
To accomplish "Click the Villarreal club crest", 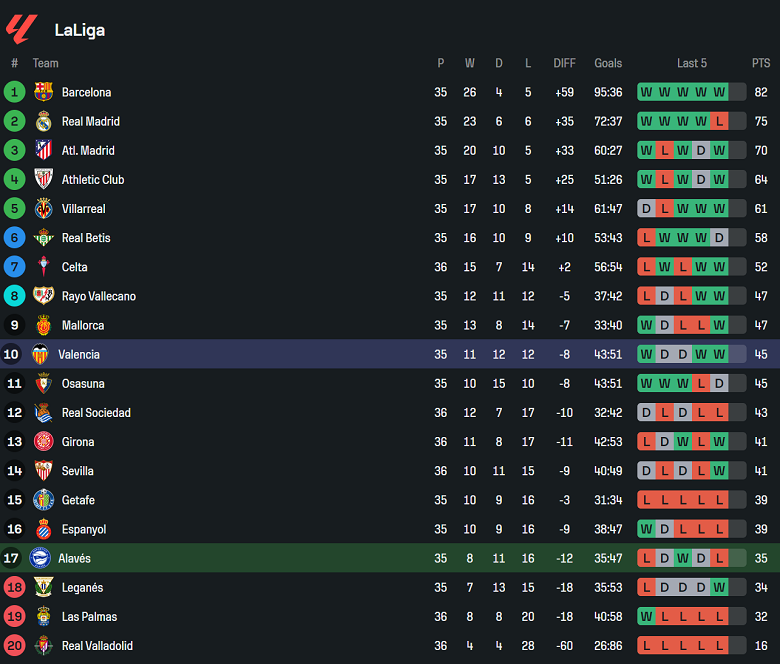I will [x=43, y=209].
